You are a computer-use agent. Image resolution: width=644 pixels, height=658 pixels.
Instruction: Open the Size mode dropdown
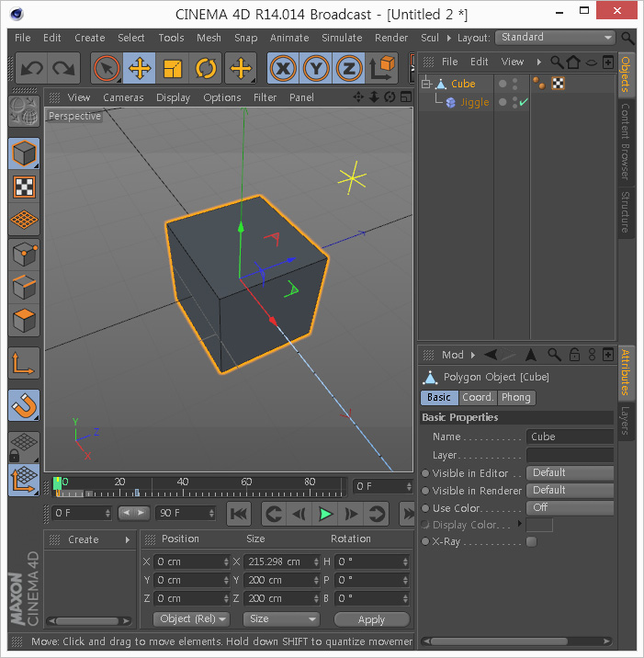pos(281,619)
